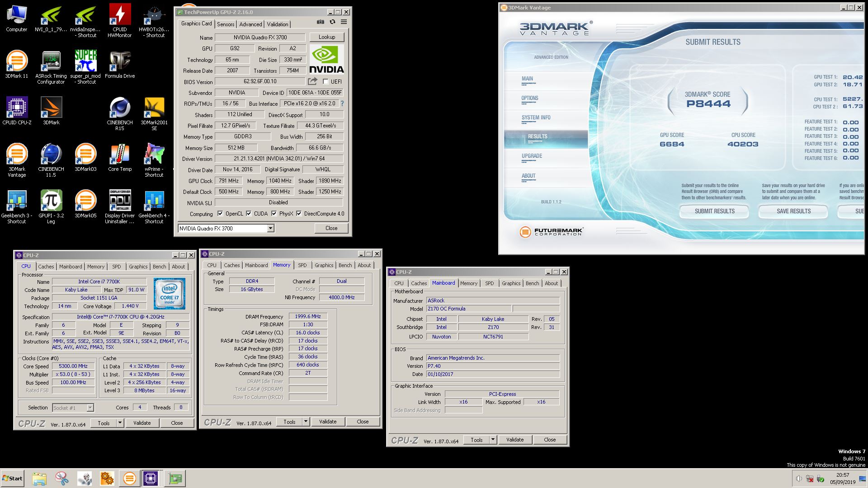Expand the NVIDIA Quadro FX 3700 GPU dropdown
The image size is (868, 488).
click(270, 229)
